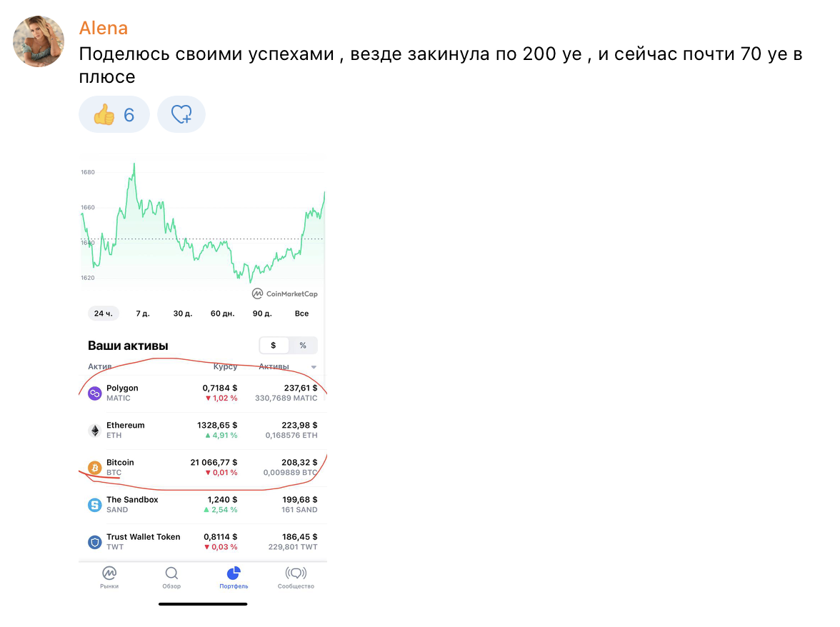The width and height of the screenshot is (840, 627).
Task: Click The Sandbox coin icon
Action: [94, 505]
